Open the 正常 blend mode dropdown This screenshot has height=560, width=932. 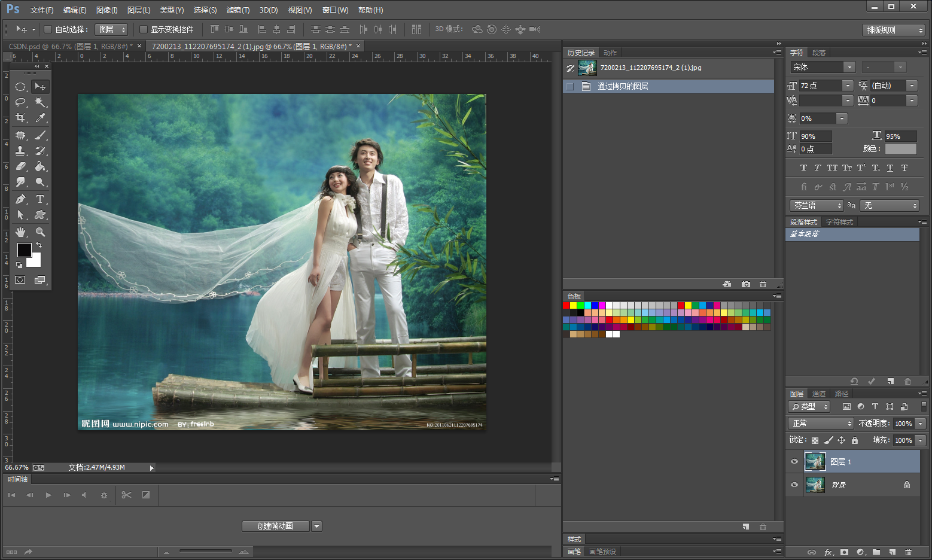pos(821,423)
